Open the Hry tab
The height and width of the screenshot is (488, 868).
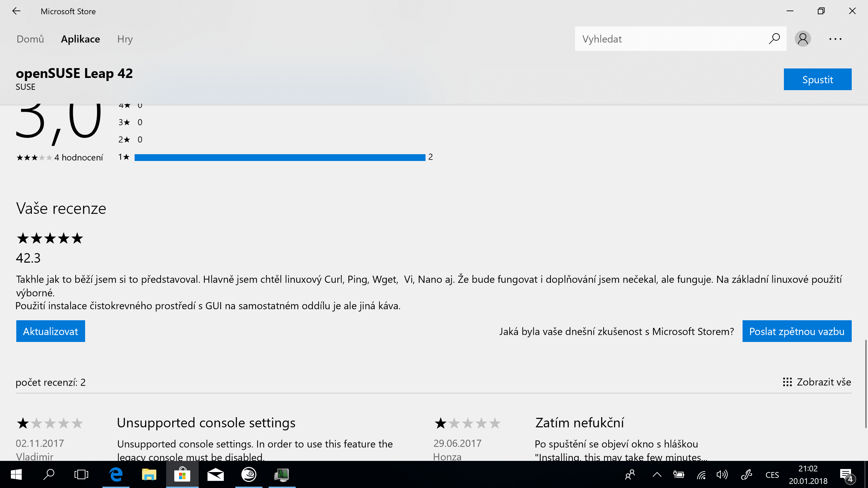tap(125, 39)
